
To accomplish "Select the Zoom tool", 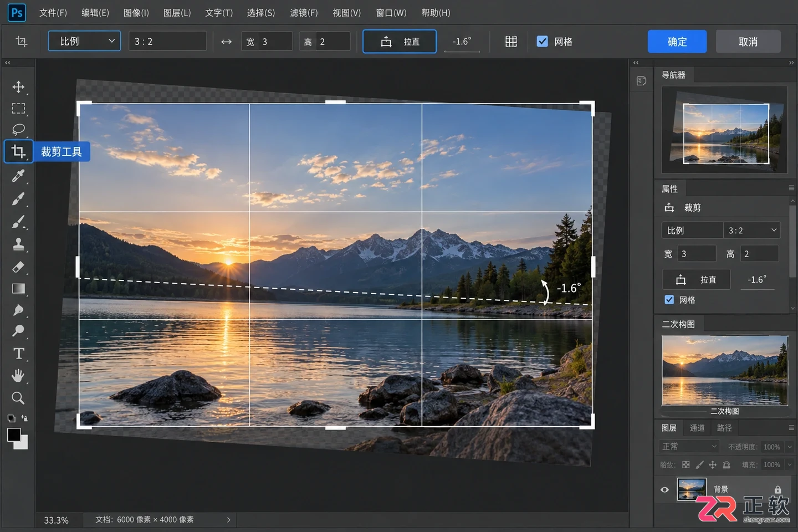I will 18,398.
